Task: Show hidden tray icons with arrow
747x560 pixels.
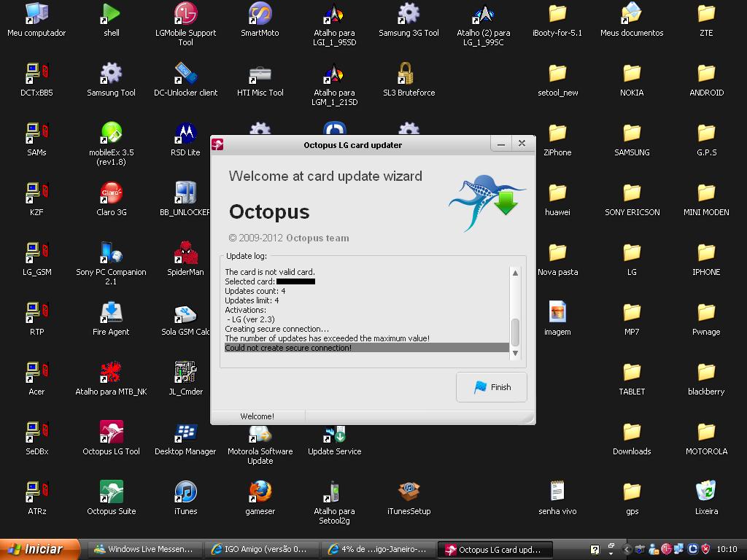Action: tap(627, 550)
